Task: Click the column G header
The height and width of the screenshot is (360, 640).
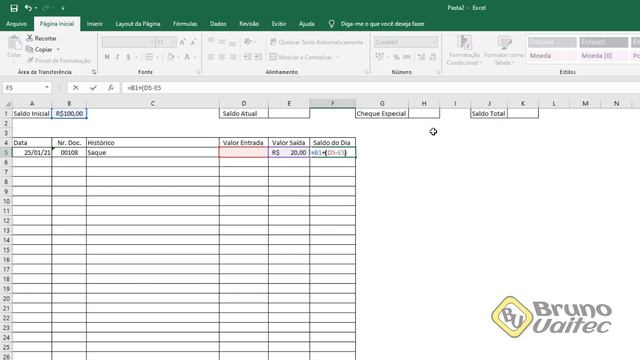Action: coord(382,104)
